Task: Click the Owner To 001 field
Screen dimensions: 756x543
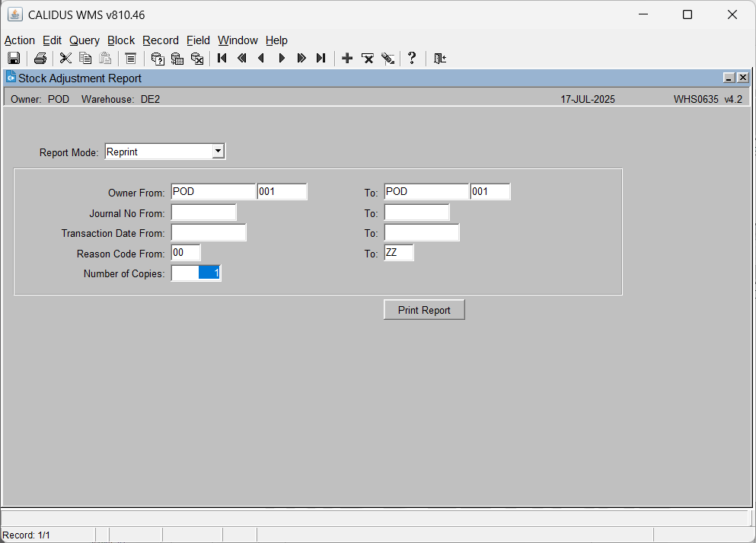Action: pyautogui.click(x=490, y=191)
